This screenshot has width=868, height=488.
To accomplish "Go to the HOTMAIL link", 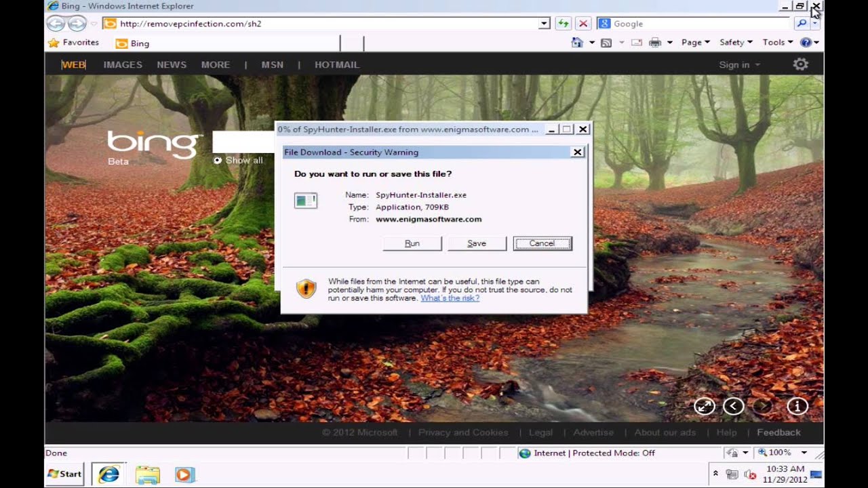I will pyautogui.click(x=337, y=65).
